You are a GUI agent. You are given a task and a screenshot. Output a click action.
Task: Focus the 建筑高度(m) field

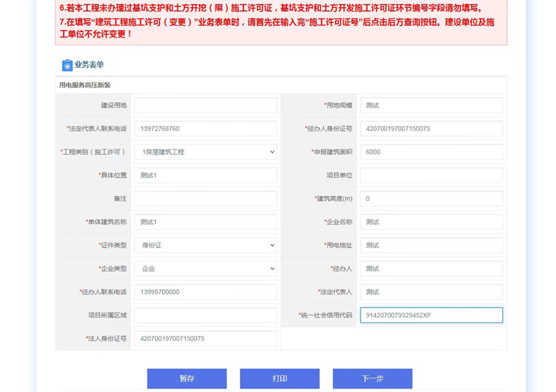(431, 199)
